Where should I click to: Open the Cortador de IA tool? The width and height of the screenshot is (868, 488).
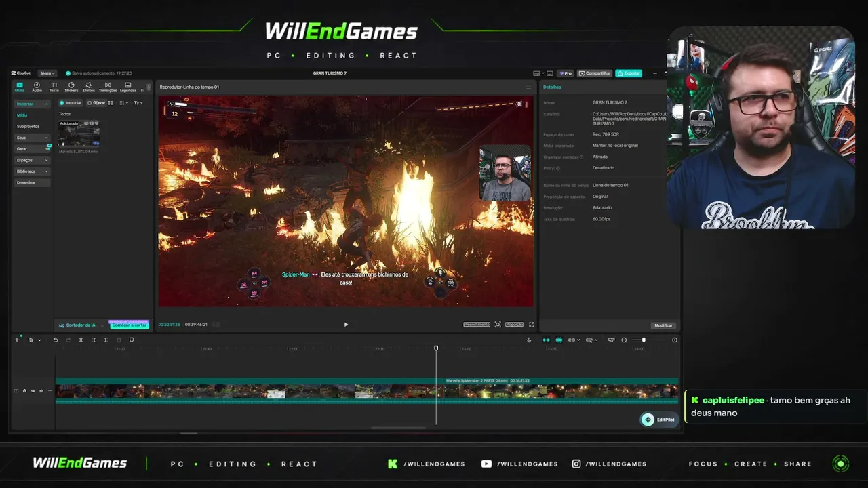pos(77,325)
